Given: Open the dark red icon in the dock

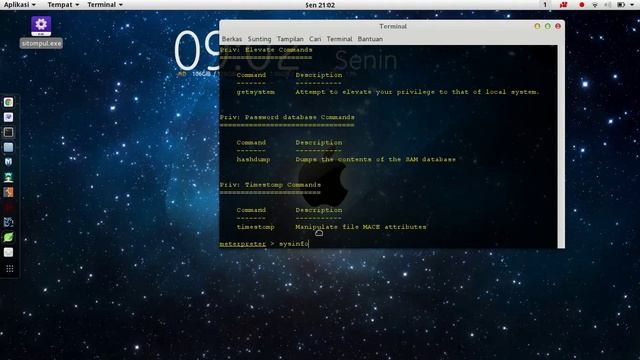Looking at the screenshot, I should coord(9,207).
